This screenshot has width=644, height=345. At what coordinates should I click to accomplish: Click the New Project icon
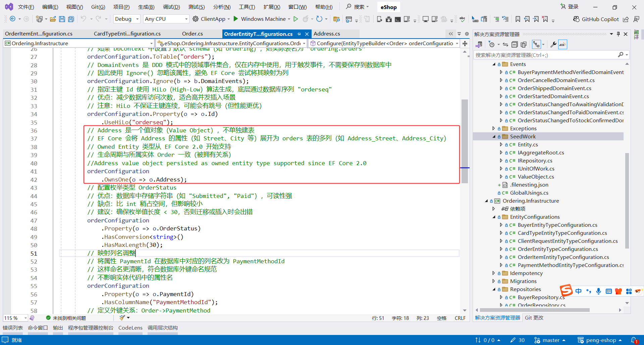click(39, 19)
